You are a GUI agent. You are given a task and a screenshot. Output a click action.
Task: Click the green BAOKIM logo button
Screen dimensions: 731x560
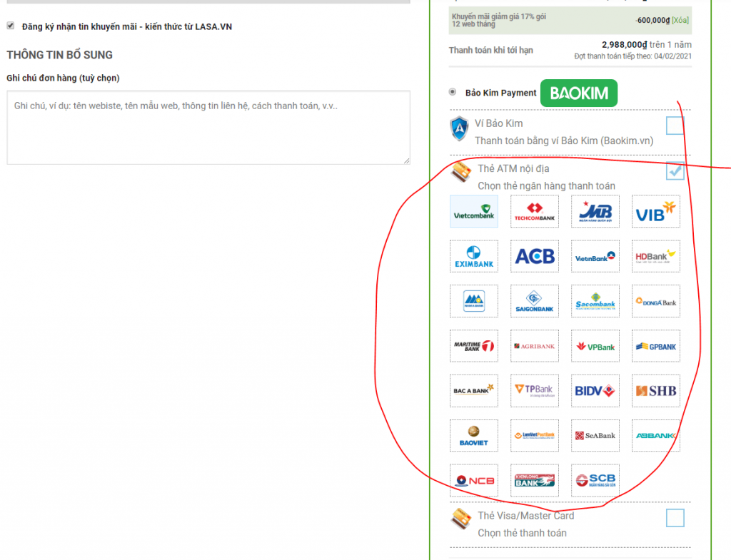[578, 93]
